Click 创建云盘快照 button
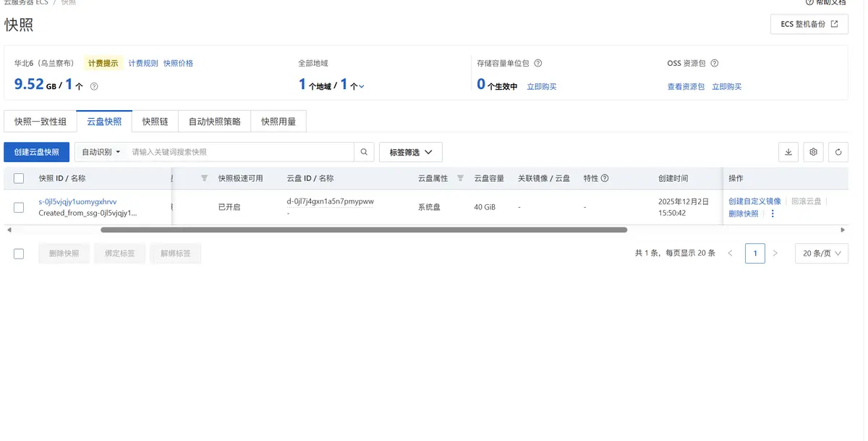The height and width of the screenshot is (441, 868). coord(36,152)
